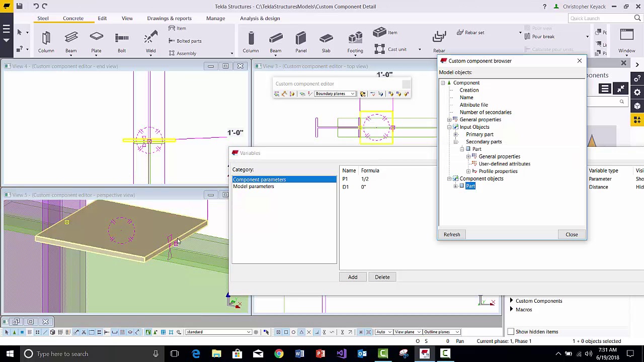Switch to the Concrete ribbon tab

point(73,18)
